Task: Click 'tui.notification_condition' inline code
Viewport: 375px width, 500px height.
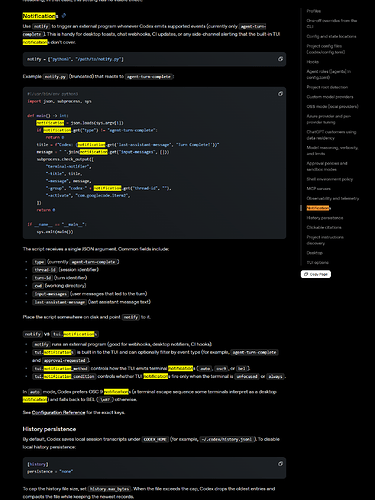Action: coord(64,376)
